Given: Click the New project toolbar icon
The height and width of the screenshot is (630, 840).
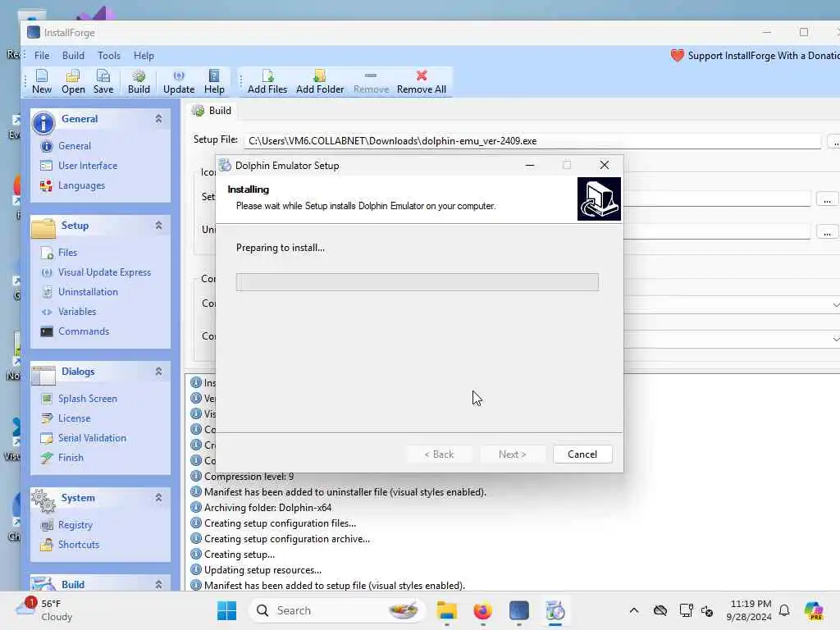Looking at the screenshot, I should (41, 81).
